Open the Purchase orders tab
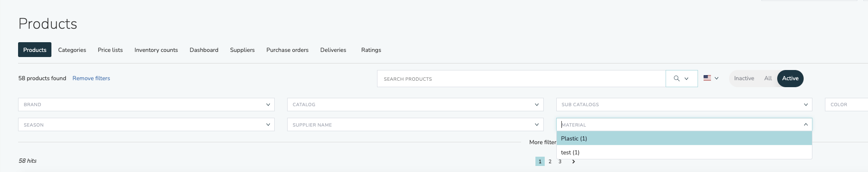Image resolution: width=868 pixels, height=172 pixels. 287,50
